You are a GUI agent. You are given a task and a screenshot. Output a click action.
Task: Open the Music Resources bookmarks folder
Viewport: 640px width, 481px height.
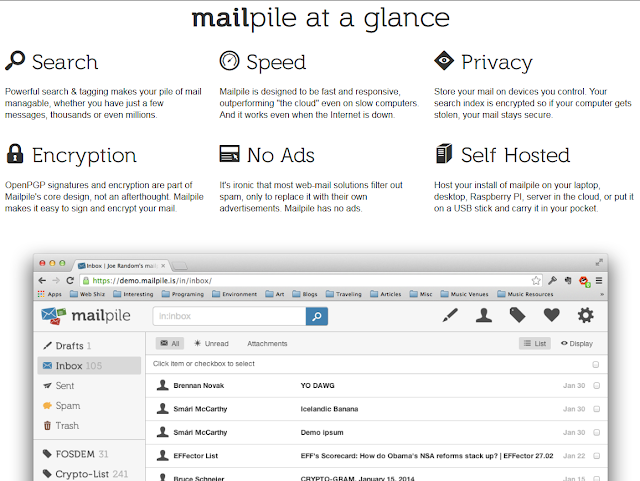pyautogui.click(x=525, y=294)
